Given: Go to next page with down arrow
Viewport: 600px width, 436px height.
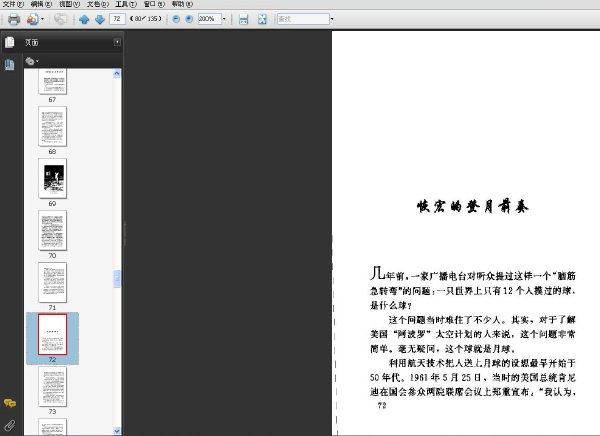Looking at the screenshot, I should [x=100, y=19].
